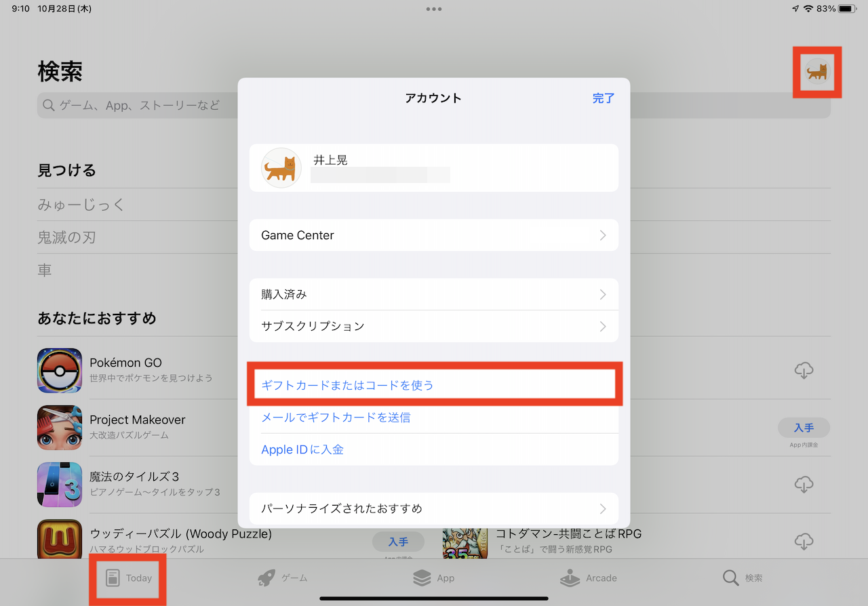
Task: Tap the cat profile picture in account card
Action: pos(281,167)
